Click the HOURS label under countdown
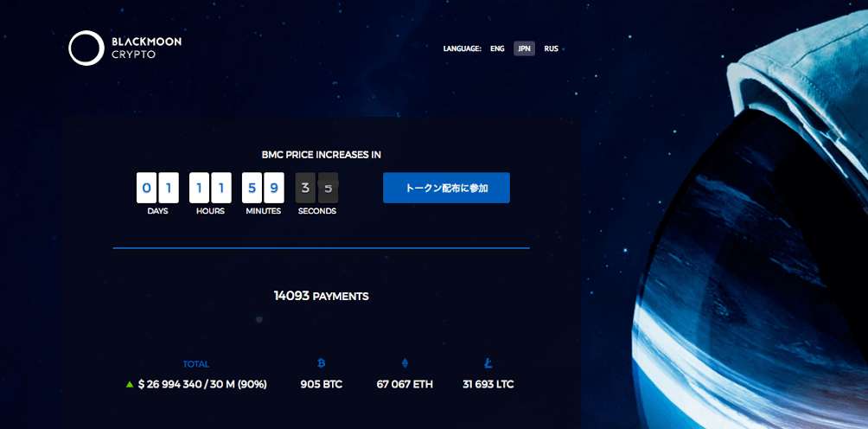The width and height of the screenshot is (868, 429). coord(210,211)
